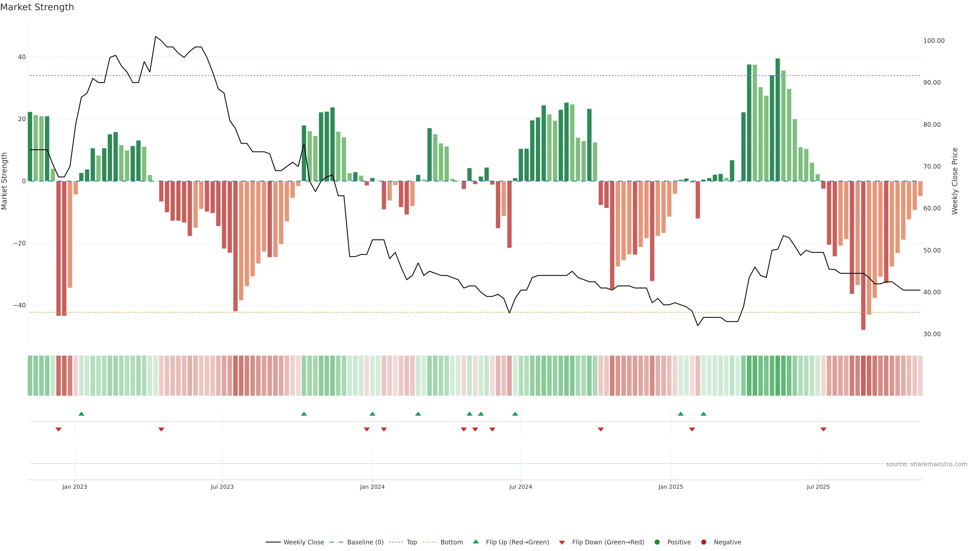The height and width of the screenshot is (551, 980).
Task: Click the Market Strength chart title
Action: [x=37, y=7]
